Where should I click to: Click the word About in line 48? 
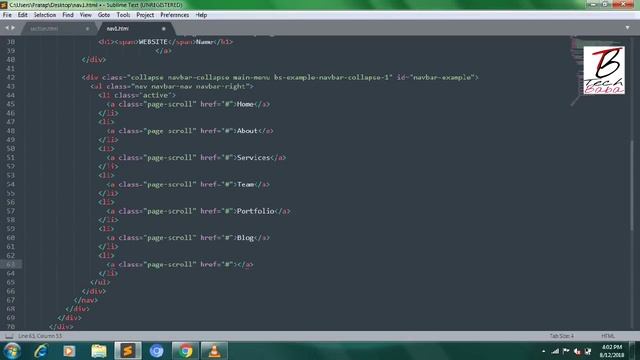pos(247,131)
